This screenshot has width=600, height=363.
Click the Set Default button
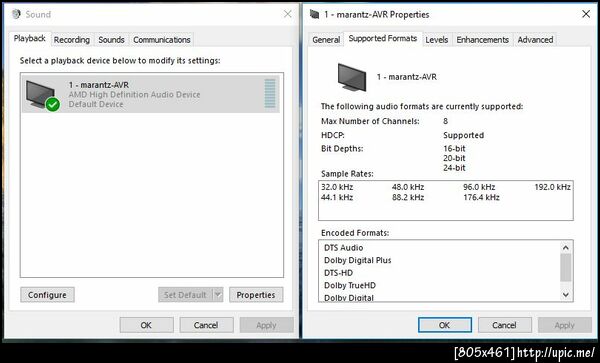185,295
